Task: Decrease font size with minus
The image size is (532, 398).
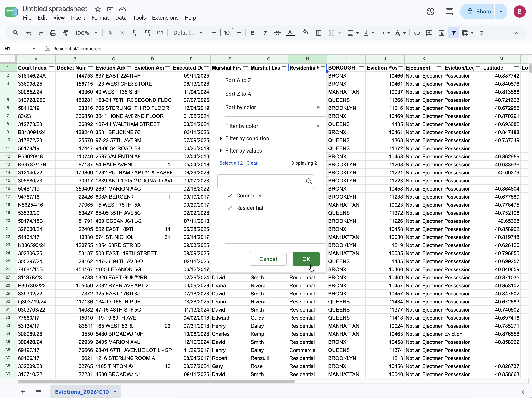Action: point(214,33)
